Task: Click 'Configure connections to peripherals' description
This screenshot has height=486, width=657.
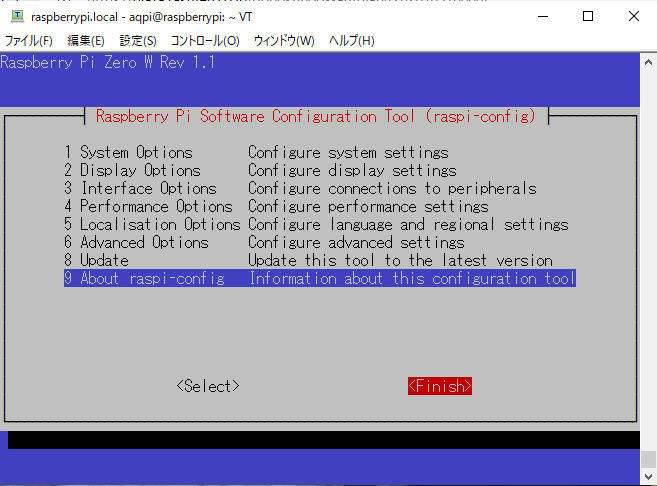Action: (x=392, y=188)
